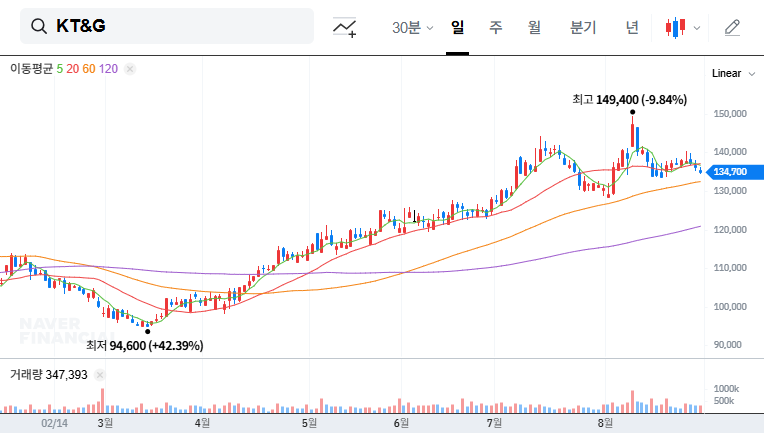Select the pencil drawing tool
This screenshot has width=764, height=433.
(732, 28)
